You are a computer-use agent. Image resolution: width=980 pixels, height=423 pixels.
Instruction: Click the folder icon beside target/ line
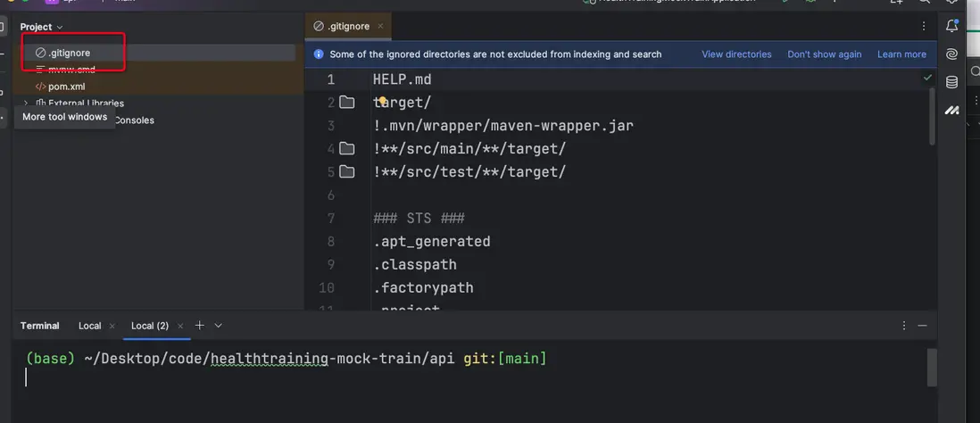pyautogui.click(x=347, y=103)
